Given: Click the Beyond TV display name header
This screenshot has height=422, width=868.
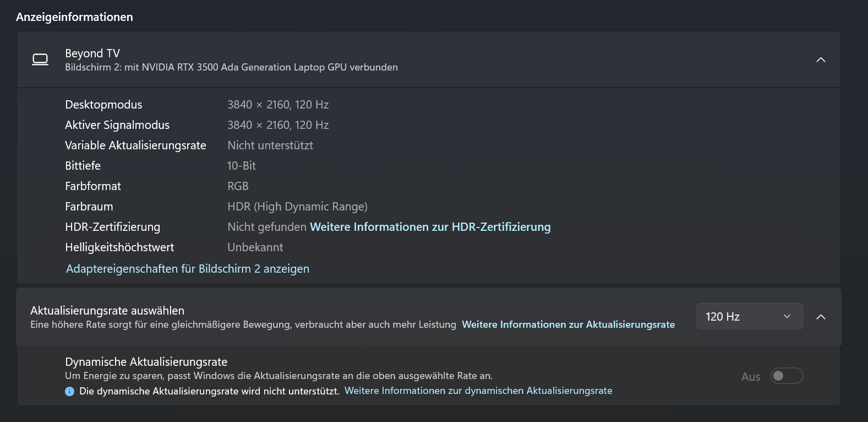Looking at the screenshot, I should pos(92,53).
